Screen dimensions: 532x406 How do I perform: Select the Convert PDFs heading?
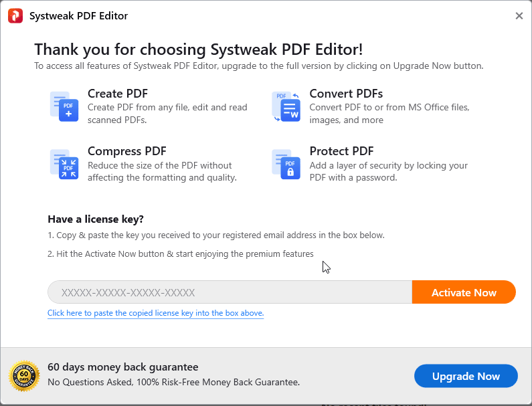pyautogui.click(x=346, y=93)
